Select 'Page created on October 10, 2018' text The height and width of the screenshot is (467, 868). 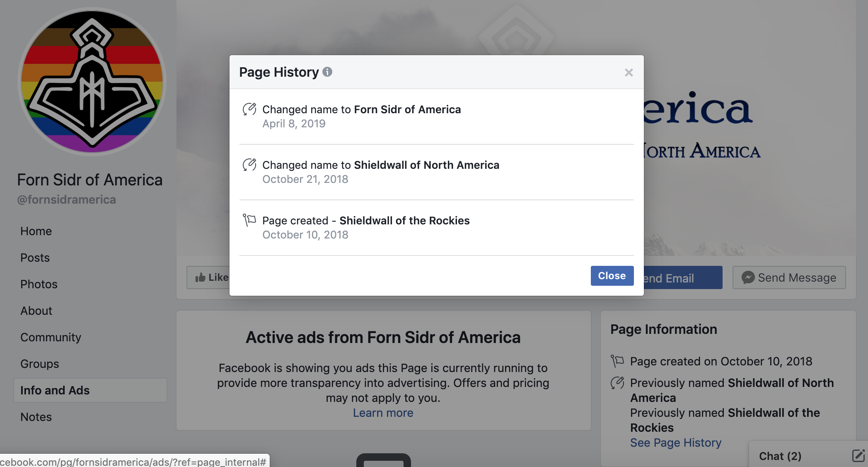pos(721,362)
